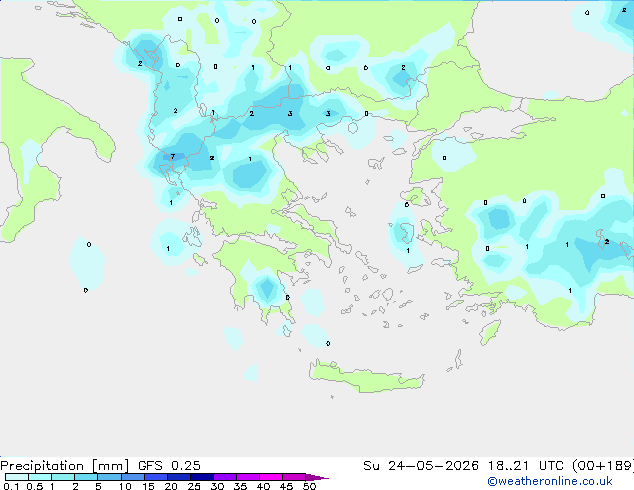
Task: Click the island of Rhodes on the map
Action: (x=490, y=332)
